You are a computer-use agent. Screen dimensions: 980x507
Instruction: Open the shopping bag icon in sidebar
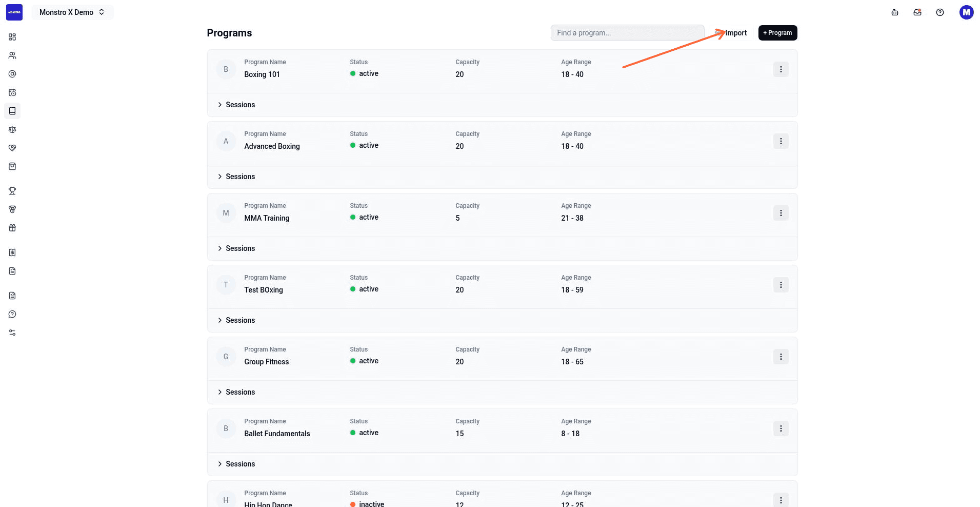[x=12, y=166]
